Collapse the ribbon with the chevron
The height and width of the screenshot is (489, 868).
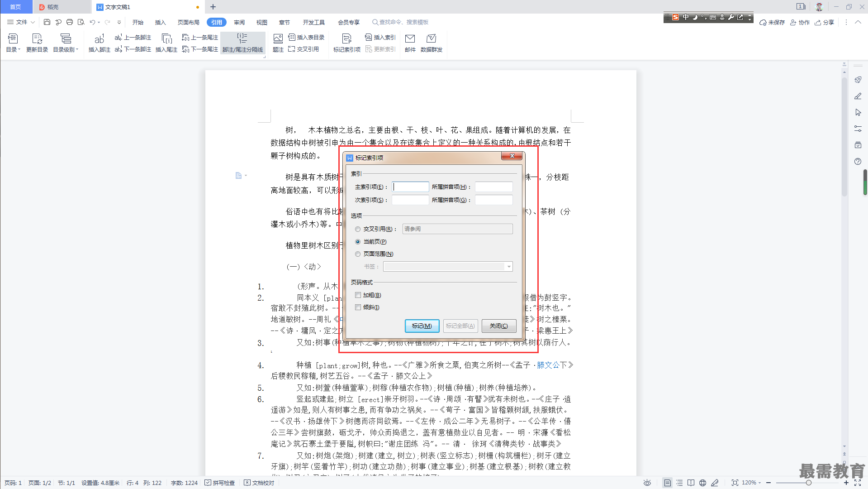858,22
